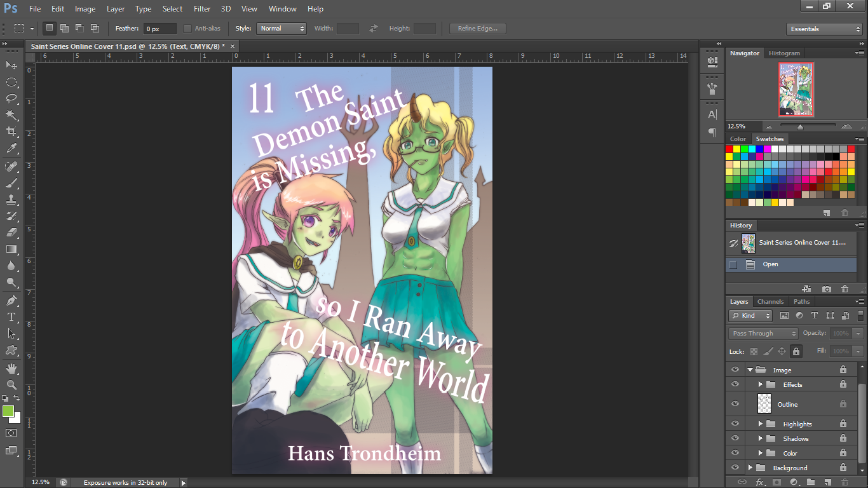Toggle visibility of the Shadows group
This screenshot has width=868, height=488.
735,438
